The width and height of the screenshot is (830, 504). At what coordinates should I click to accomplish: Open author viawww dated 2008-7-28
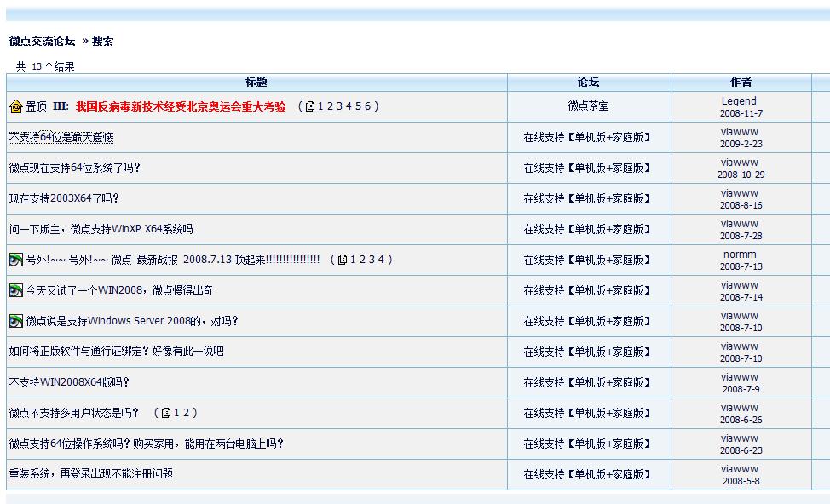click(x=740, y=224)
